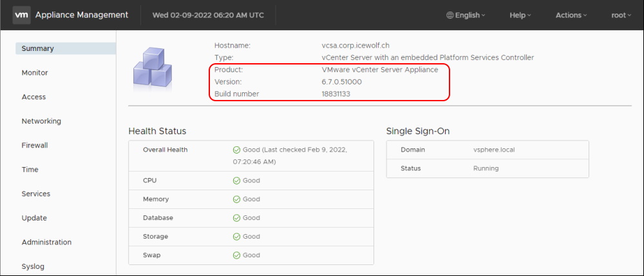
Task: Click the Database row label
Action: click(158, 217)
